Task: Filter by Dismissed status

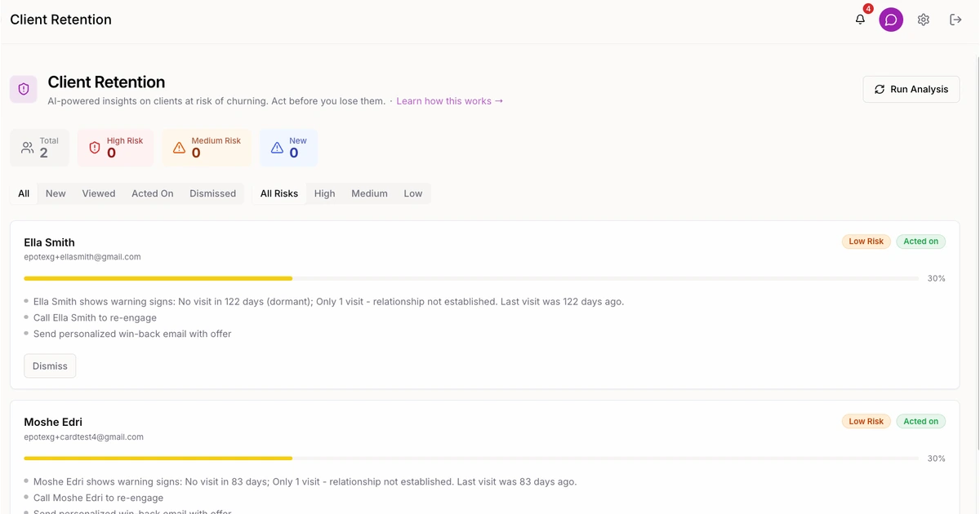Action: click(x=212, y=193)
